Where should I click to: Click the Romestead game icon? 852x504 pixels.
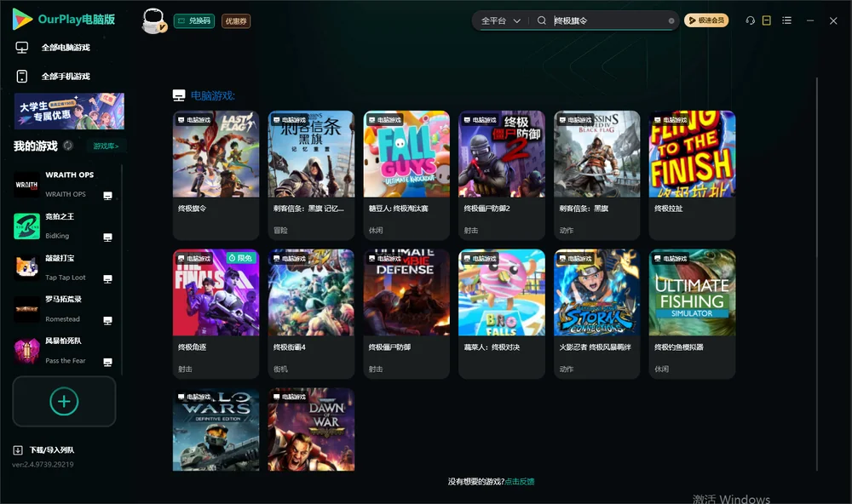26,310
